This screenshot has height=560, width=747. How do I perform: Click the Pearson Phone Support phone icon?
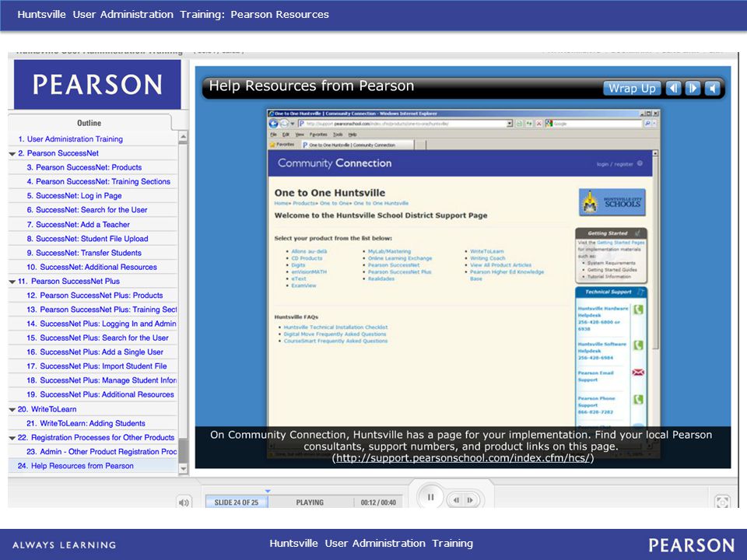pos(638,400)
